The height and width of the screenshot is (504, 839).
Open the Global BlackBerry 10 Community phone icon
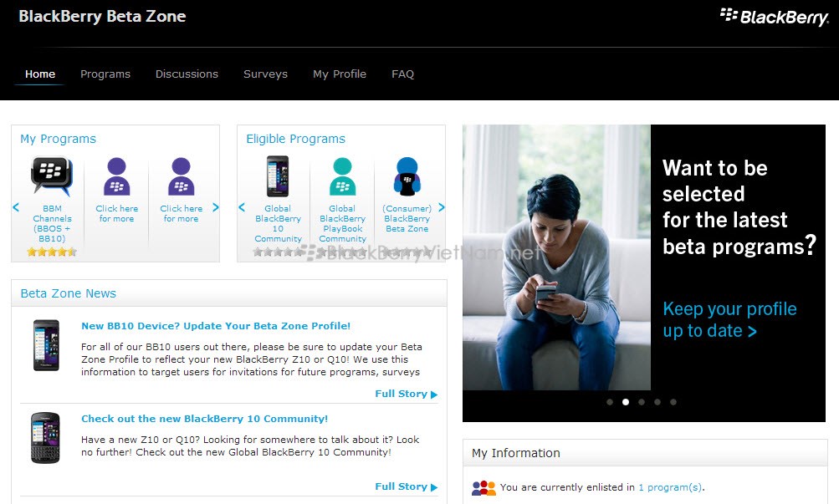pos(277,176)
